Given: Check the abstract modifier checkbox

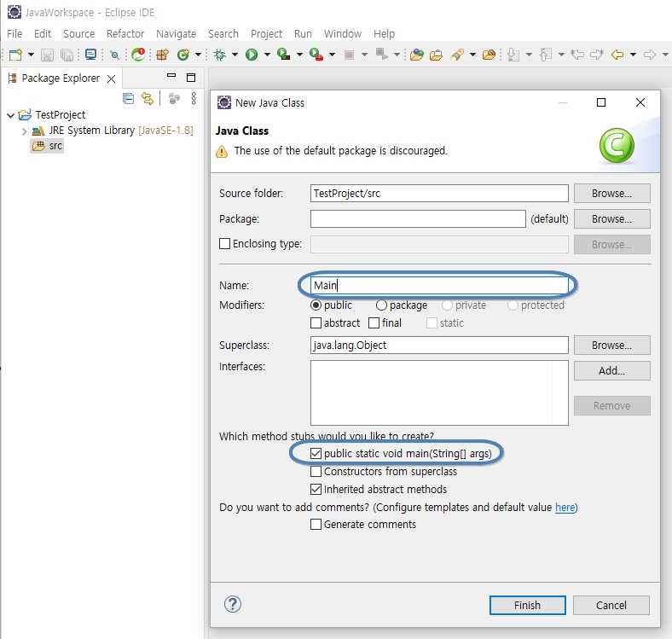Looking at the screenshot, I should (316, 323).
